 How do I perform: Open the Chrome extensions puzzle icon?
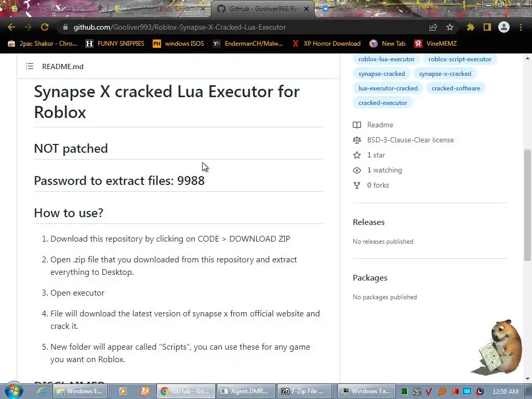471,27
